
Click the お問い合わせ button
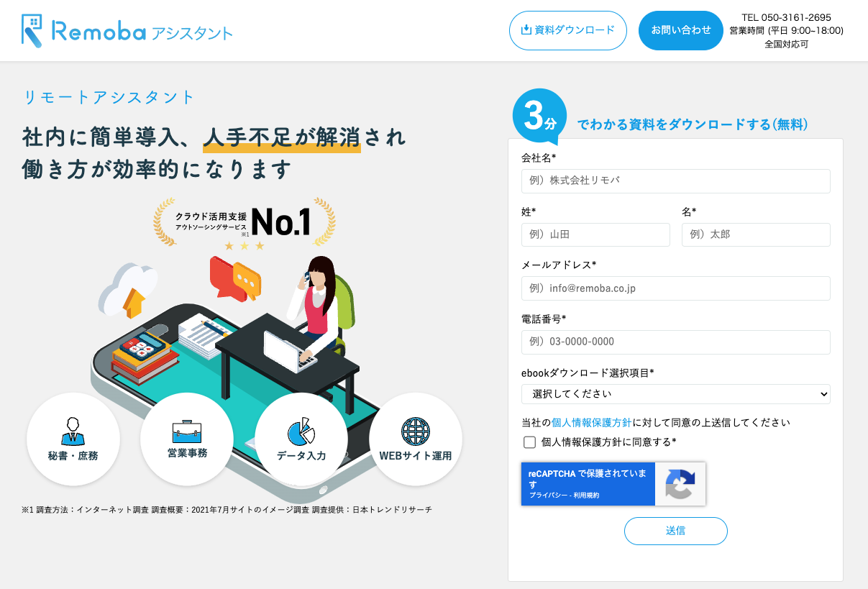680,30
